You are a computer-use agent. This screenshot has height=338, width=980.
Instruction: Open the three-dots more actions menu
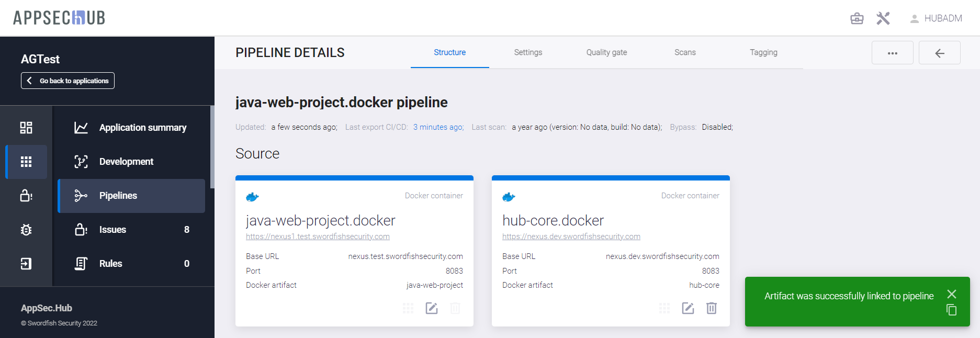[x=892, y=53]
